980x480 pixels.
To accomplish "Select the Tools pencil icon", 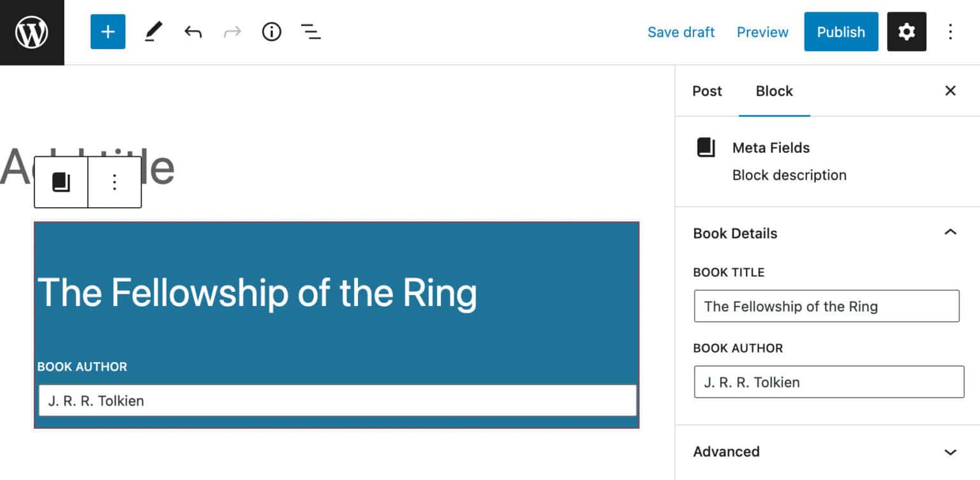I will pyautogui.click(x=153, y=31).
